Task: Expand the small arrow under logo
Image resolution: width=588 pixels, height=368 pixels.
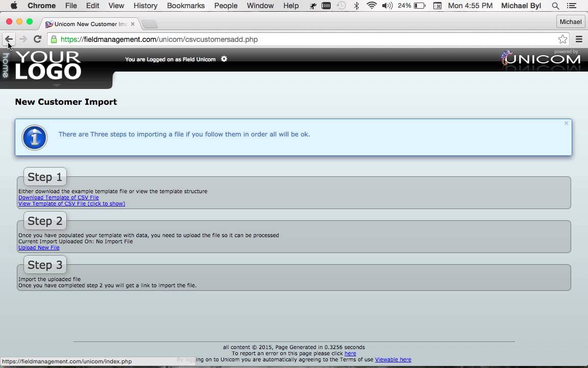Action: (56, 85)
